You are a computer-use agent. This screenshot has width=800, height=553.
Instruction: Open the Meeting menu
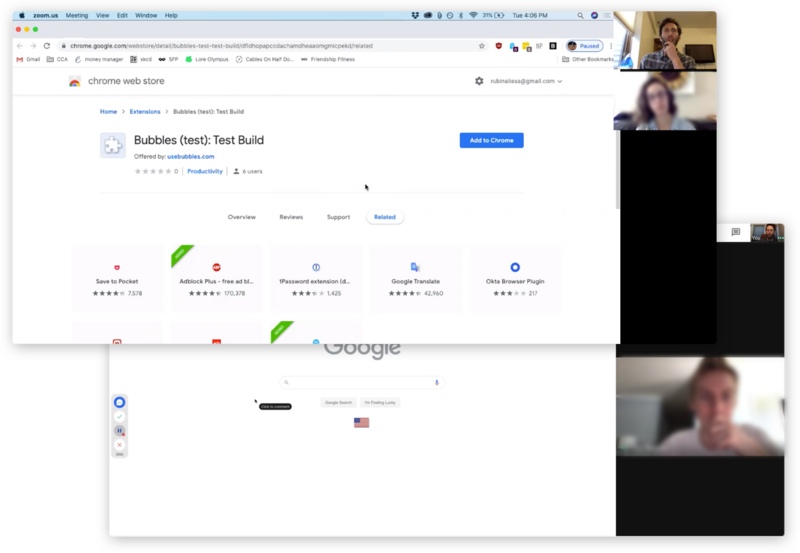(x=77, y=16)
